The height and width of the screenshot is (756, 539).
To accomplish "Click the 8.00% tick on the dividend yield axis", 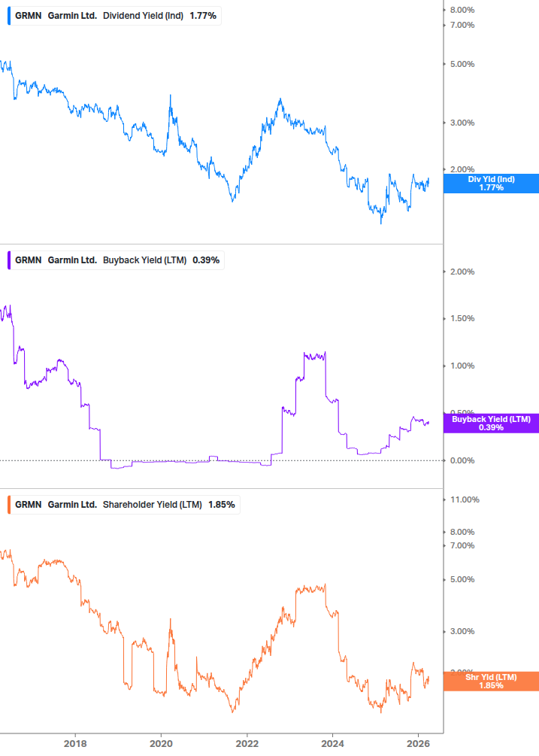I will [x=462, y=10].
